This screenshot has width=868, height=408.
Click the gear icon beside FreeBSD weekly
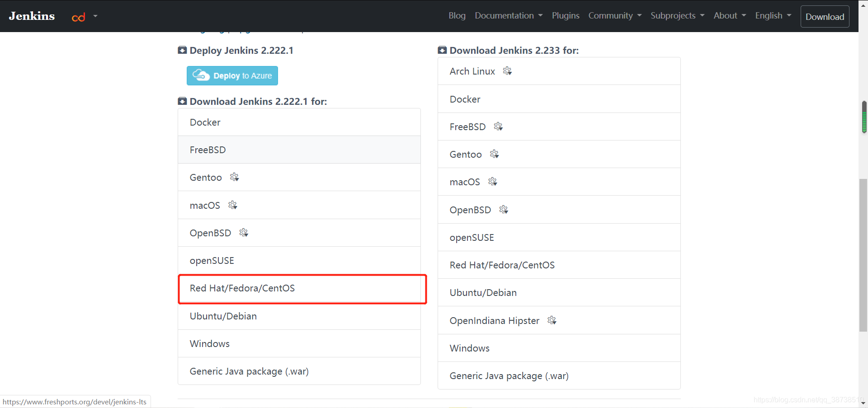coord(498,127)
